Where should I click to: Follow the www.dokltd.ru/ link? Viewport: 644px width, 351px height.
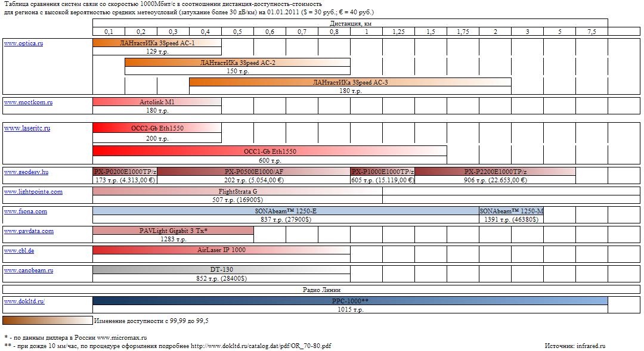coord(24,302)
